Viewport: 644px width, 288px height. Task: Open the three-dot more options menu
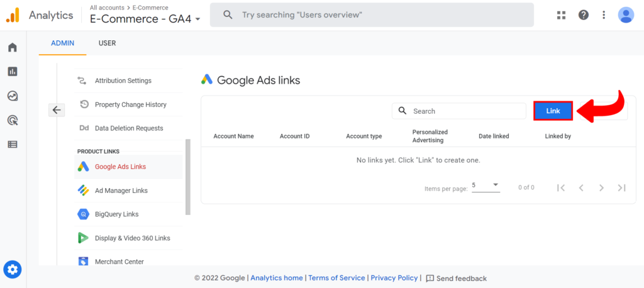pos(604,15)
